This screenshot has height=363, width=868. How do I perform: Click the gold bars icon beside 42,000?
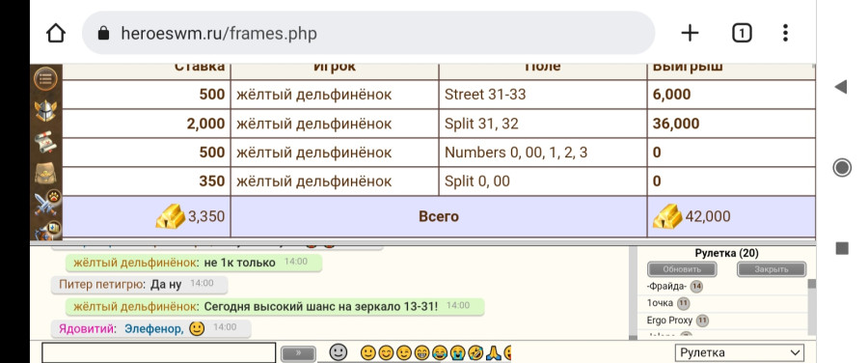click(667, 216)
